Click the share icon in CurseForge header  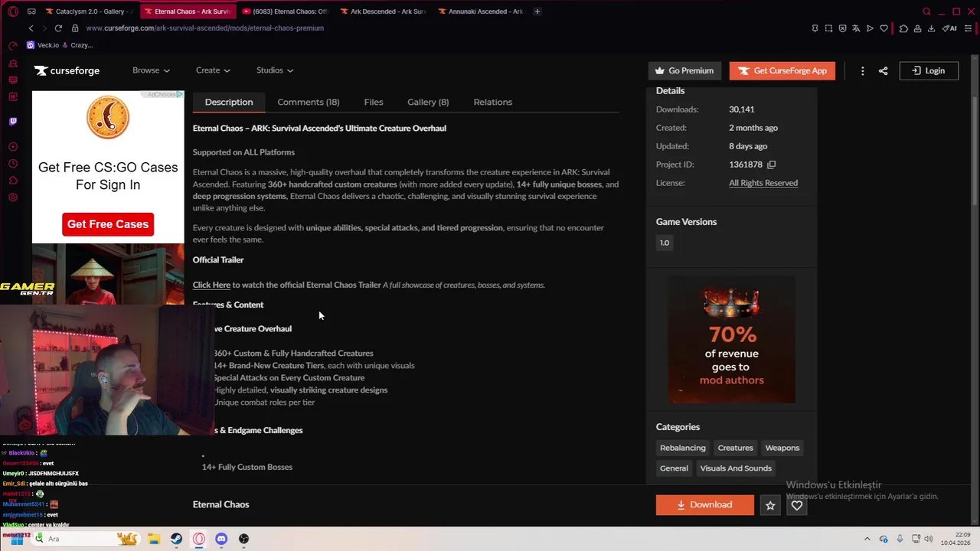click(x=883, y=70)
